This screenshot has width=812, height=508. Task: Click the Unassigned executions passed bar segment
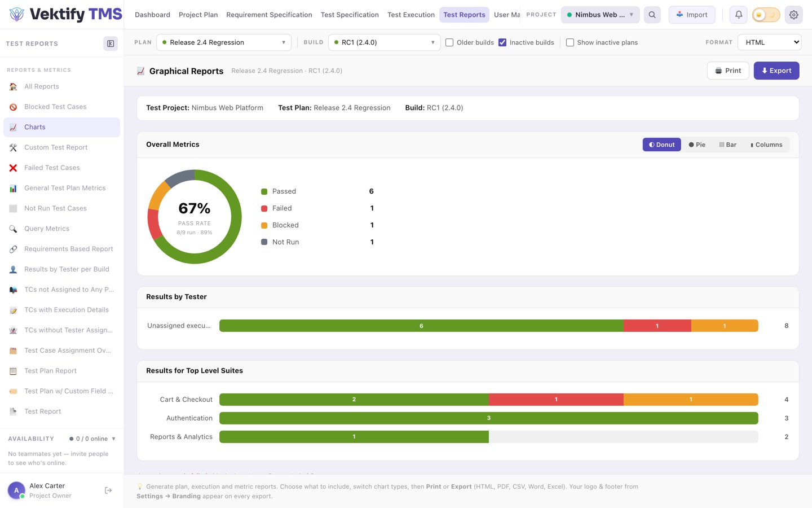[421, 326]
